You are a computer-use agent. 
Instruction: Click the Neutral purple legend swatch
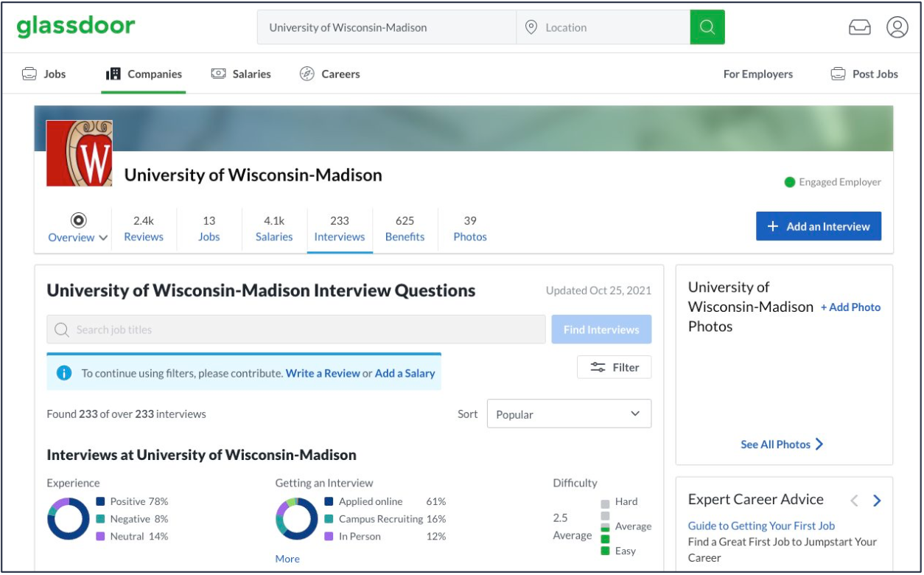(101, 537)
